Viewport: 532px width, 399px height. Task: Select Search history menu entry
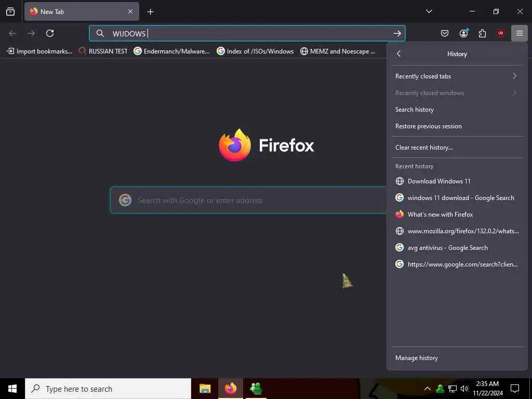coord(457,110)
